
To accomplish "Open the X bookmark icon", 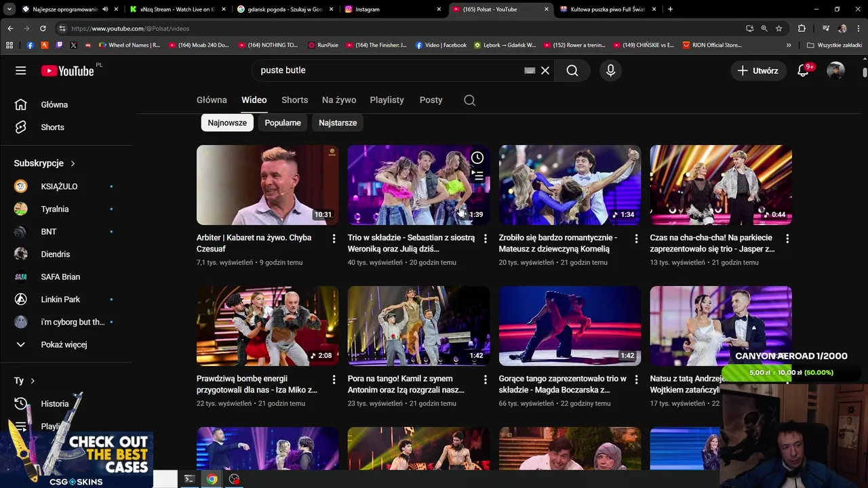I will (x=73, y=45).
